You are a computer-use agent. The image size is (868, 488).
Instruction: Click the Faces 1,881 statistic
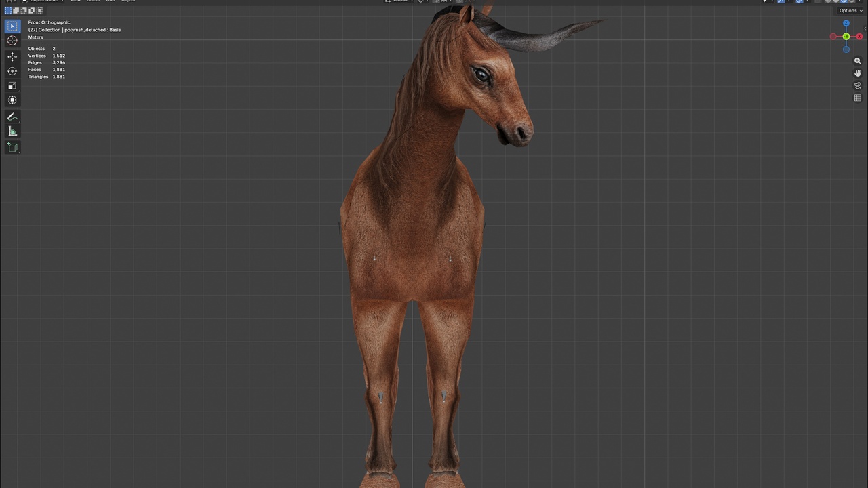(x=47, y=70)
